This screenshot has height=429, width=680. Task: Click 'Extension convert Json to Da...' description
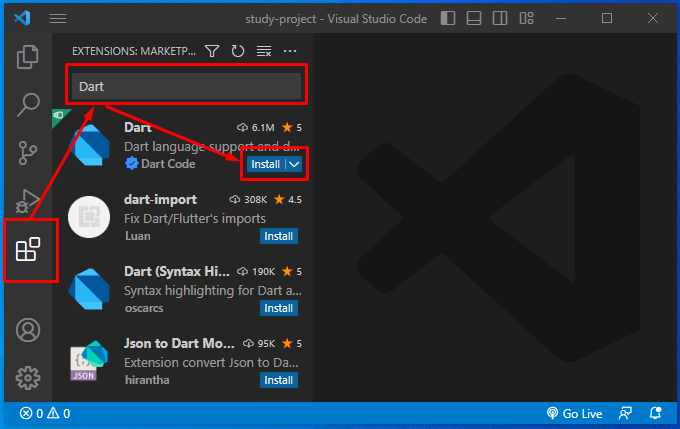211,362
